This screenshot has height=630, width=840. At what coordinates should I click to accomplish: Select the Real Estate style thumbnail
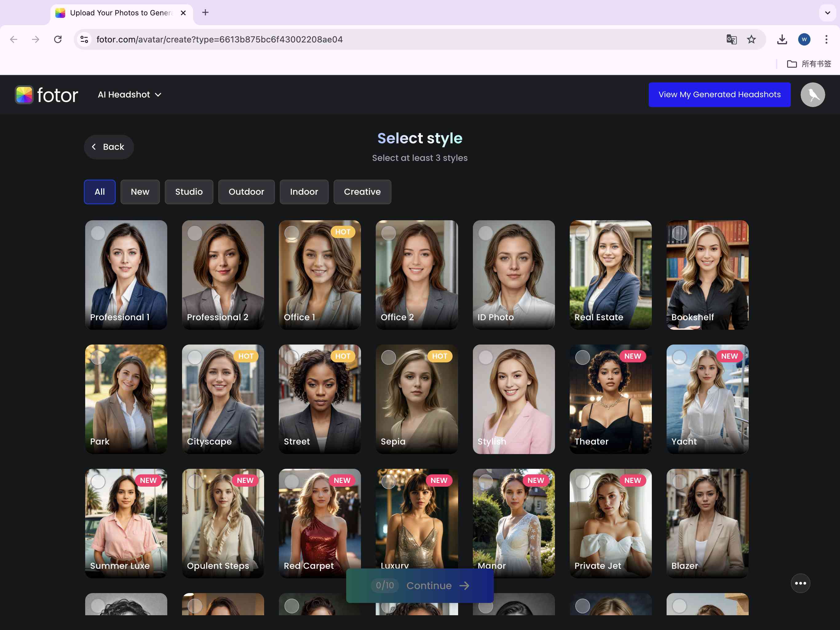tap(610, 275)
